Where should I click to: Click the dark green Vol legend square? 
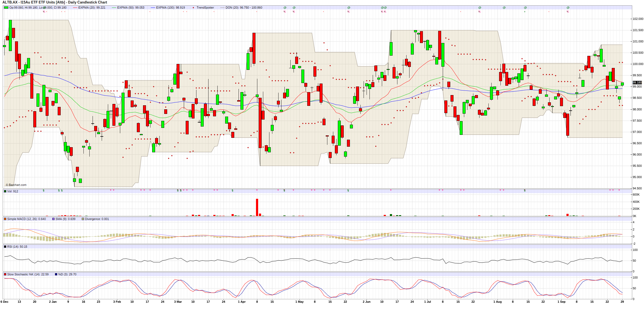point(5,191)
